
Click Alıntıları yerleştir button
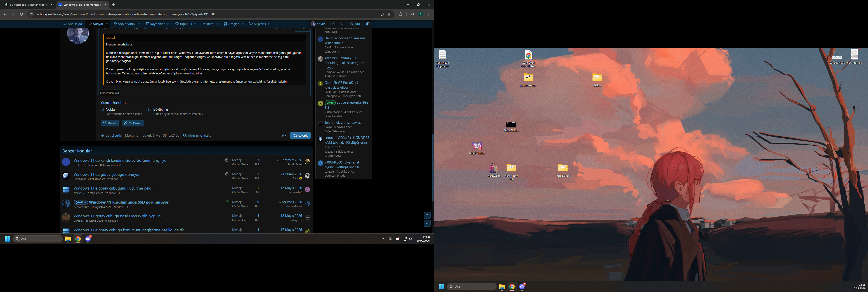coord(197,135)
